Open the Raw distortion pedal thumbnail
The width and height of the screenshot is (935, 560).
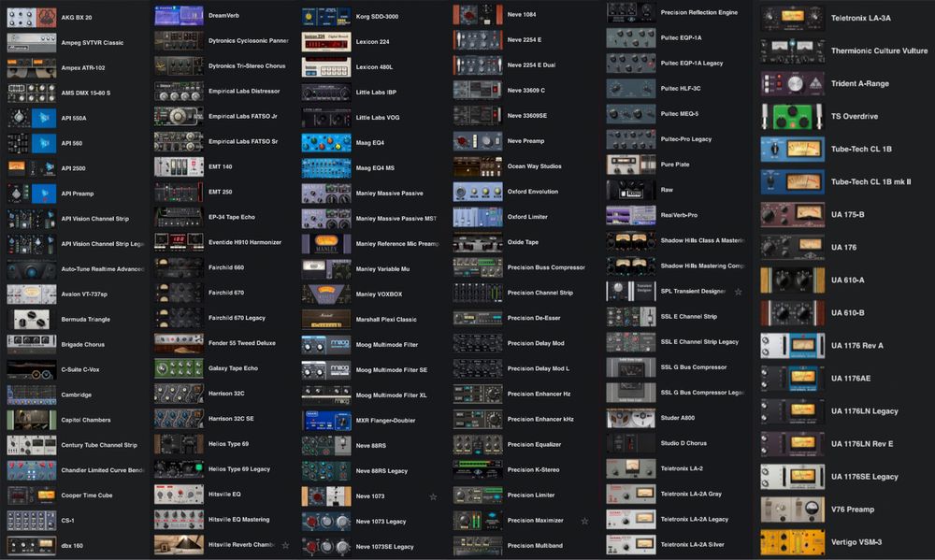point(631,190)
